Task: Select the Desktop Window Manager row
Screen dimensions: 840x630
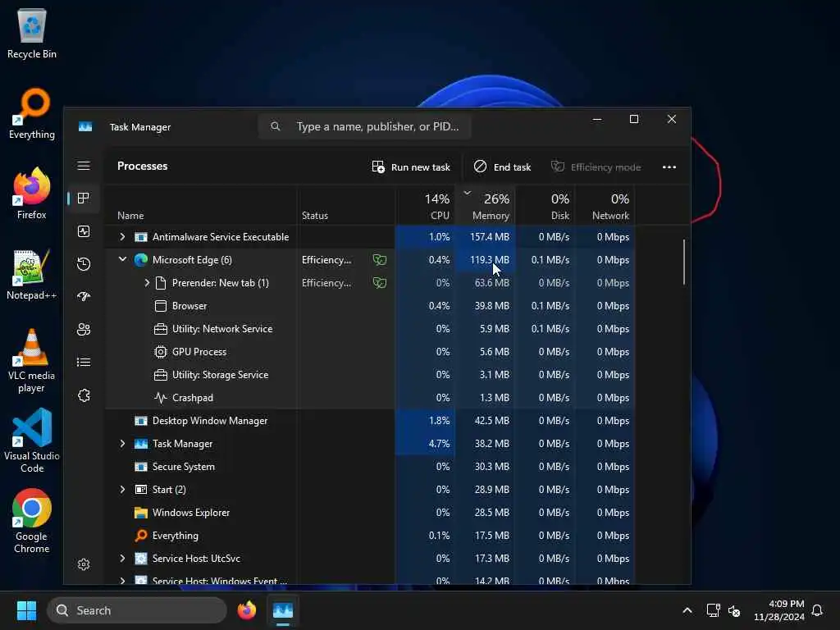Action: point(370,421)
